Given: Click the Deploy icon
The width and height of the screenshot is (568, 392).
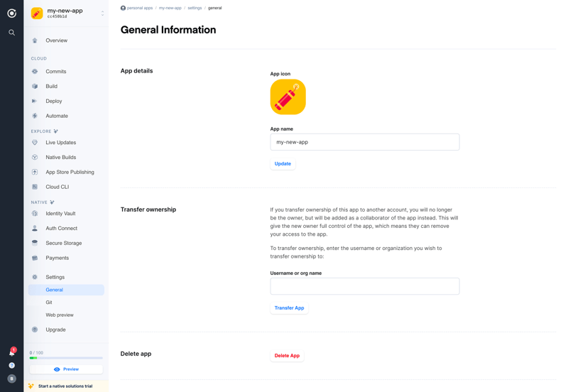Looking at the screenshot, I should point(35,101).
